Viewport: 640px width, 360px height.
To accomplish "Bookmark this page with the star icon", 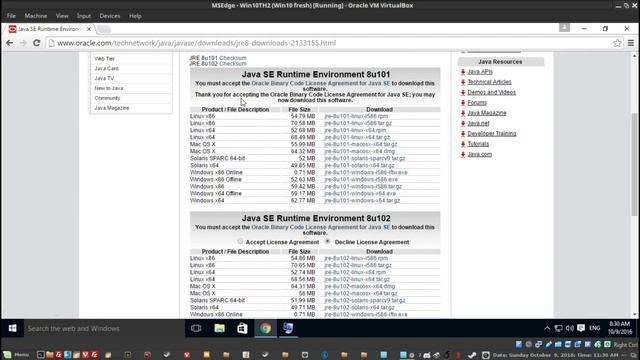I will pyautogui.click(x=617, y=43).
